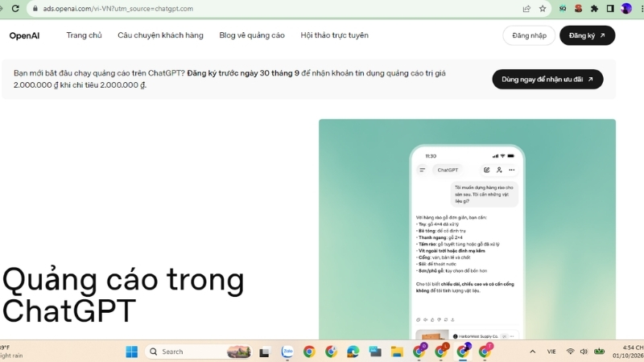Image resolution: width=644 pixels, height=362 pixels.
Task: Click the hamburger menu icon in phone mockup
Action: (422, 170)
